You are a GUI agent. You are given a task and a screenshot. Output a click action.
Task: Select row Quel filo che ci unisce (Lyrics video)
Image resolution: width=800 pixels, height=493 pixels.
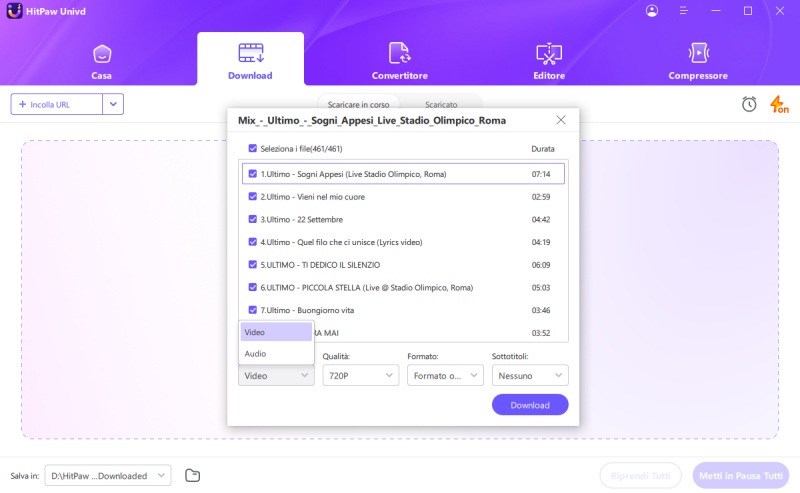[x=403, y=242]
